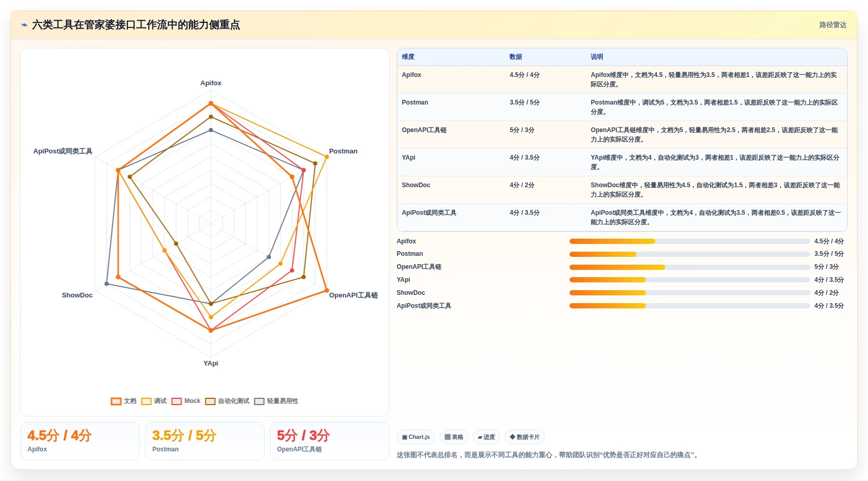Toggle the Mock legend series
Screen dimensions: 868x481
pyautogui.click(x=186, y=401)
